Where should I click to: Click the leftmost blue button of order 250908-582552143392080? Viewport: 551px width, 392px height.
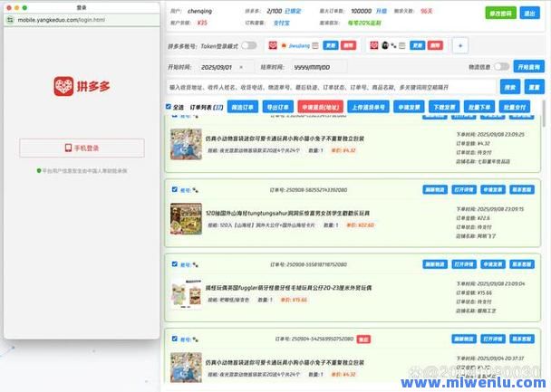click(x=435, y=190)
